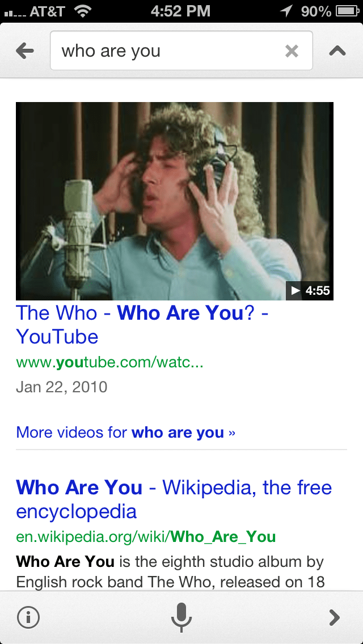Image resolution: width=363 pixels, height=644 pixels.
Task: Open 'More videos for who are you' link
Action: click(125, 432)
